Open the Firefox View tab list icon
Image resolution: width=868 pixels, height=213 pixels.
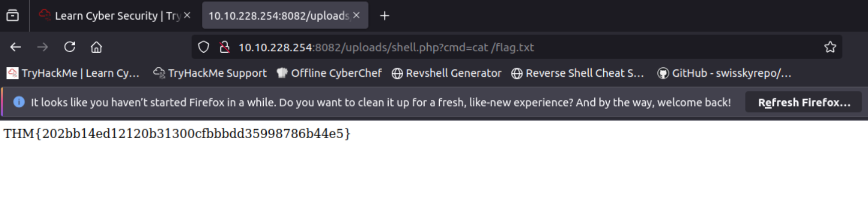13,16
